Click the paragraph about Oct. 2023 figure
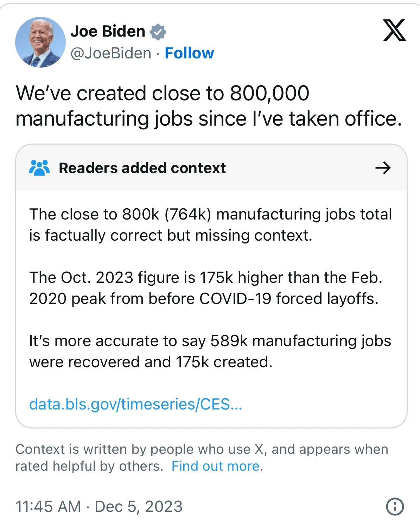This screenshot has height=527, width=420. (x=206, y=288)
